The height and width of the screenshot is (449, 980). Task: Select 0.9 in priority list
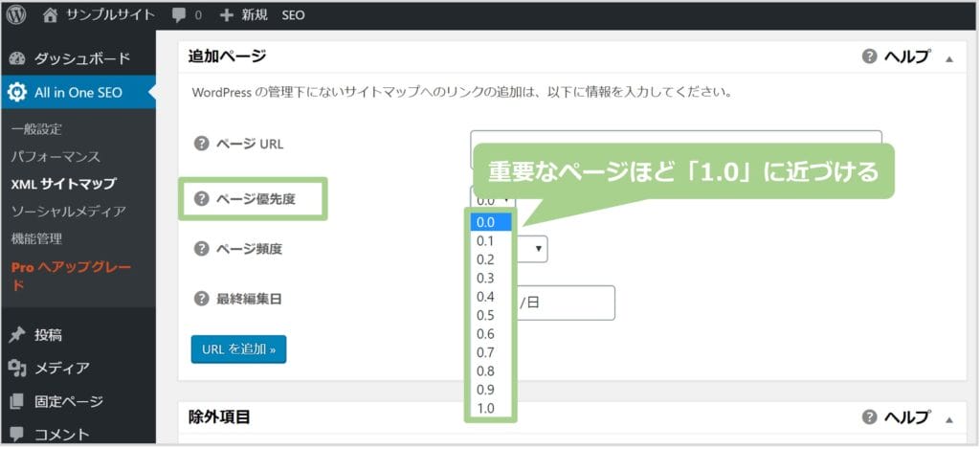[x=491, y=391]
